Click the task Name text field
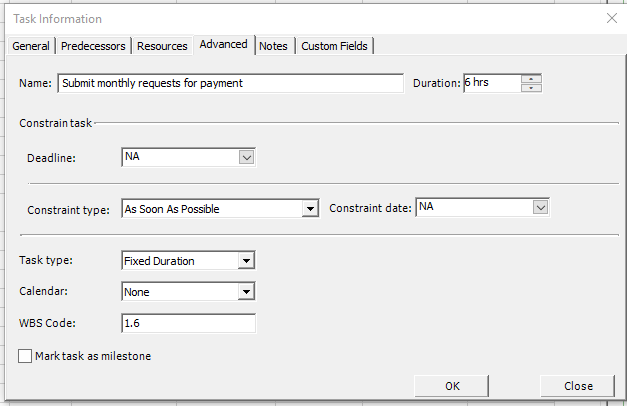The image size is (627, 406). point(230,83)
